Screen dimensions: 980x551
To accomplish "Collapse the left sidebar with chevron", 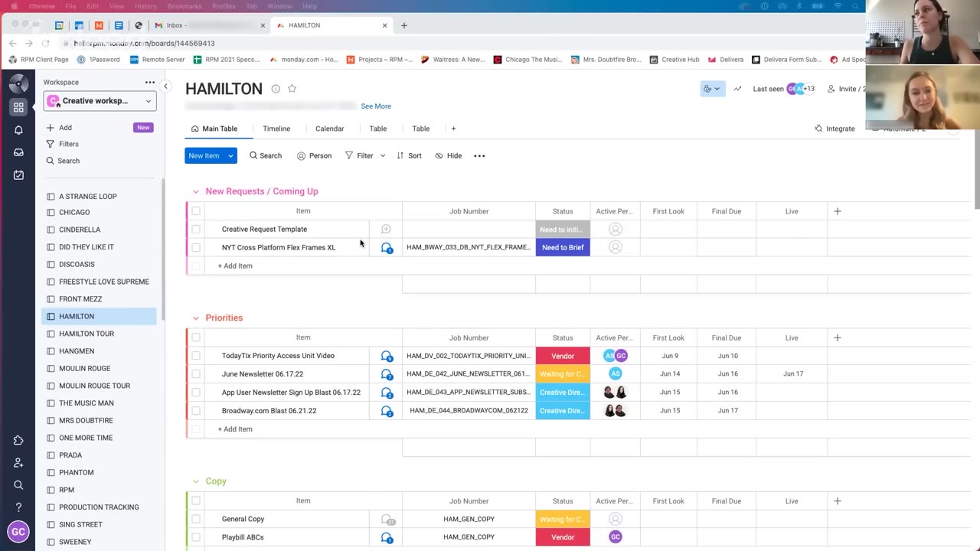I will 165,86.
